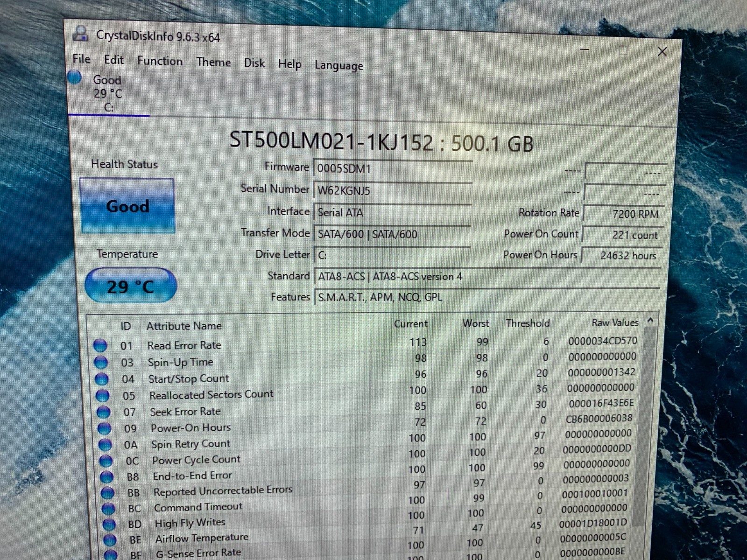Viewport: 747px width, 560px height.
Task: Open the Language menu
Action: click(x=338, y=65)
